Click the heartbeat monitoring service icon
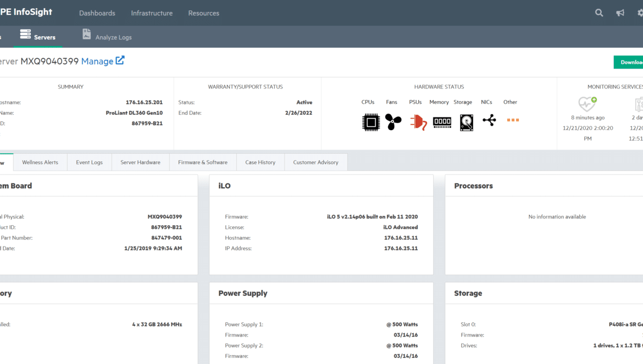Screen dimensions: 643x364 (587, 104)
